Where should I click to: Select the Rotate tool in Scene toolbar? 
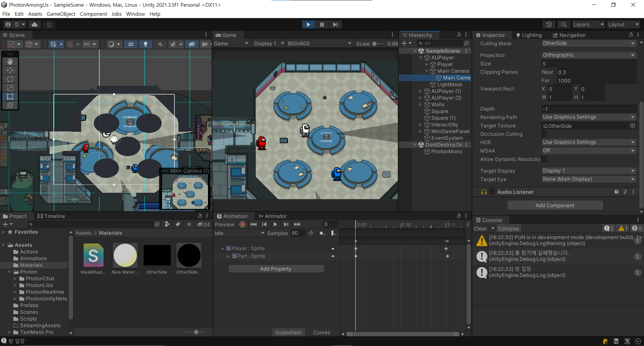point(10,79)
